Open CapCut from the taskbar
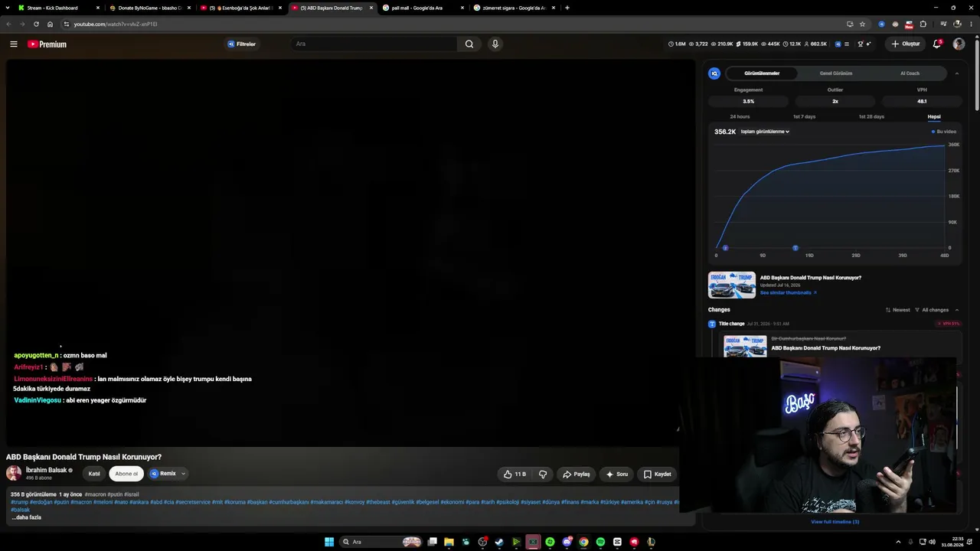Viewport: 980px width, 551px height. pyautogui.click(x=617, y=542)
